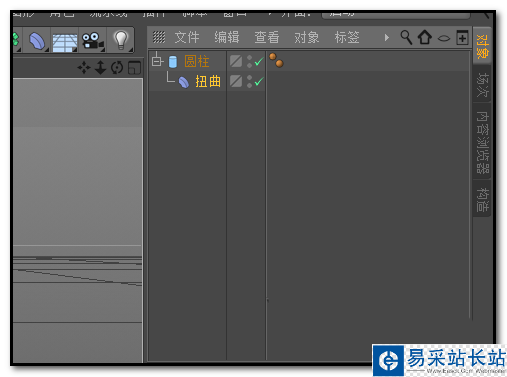
Task: Click the viewport pan (move) navigation icon
Action: pos(84,68)
